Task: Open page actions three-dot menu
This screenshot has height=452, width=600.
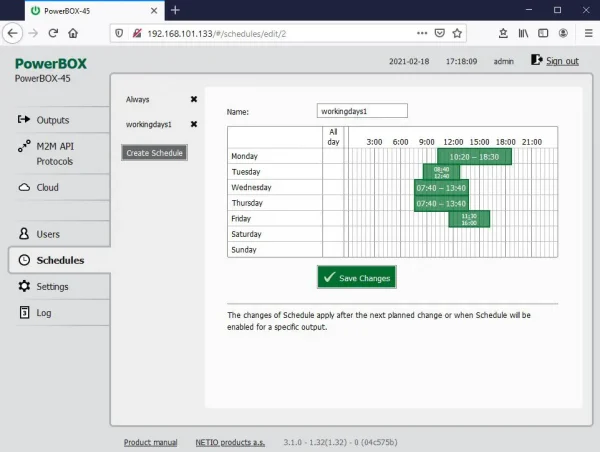Action: pos(422,33)
